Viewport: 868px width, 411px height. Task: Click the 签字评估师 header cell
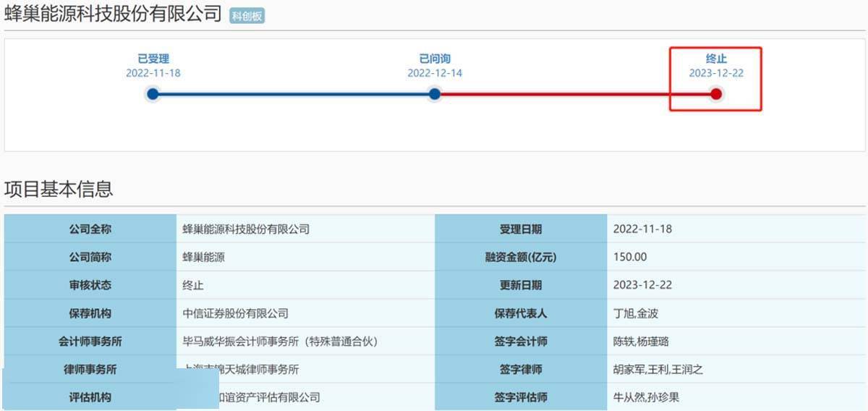tap(521, 397)
